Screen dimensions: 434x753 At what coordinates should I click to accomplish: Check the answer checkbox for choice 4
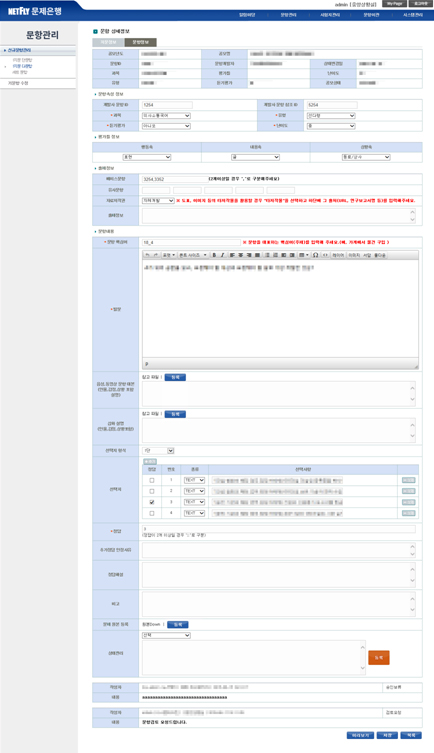(152, 513)
